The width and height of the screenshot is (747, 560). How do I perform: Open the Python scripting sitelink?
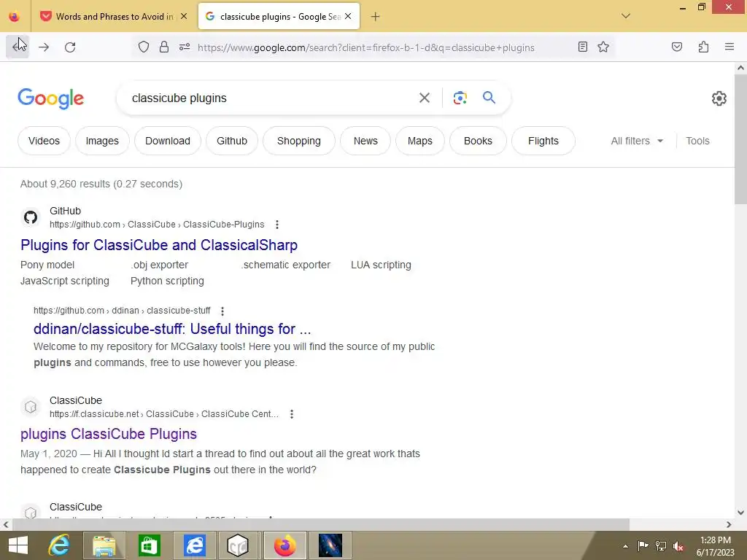167,281
